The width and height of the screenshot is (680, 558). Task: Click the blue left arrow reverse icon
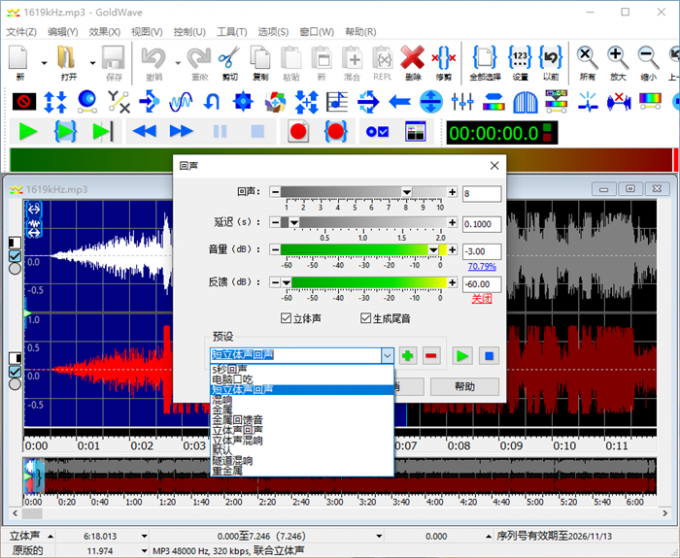click(x=399, y=102)
